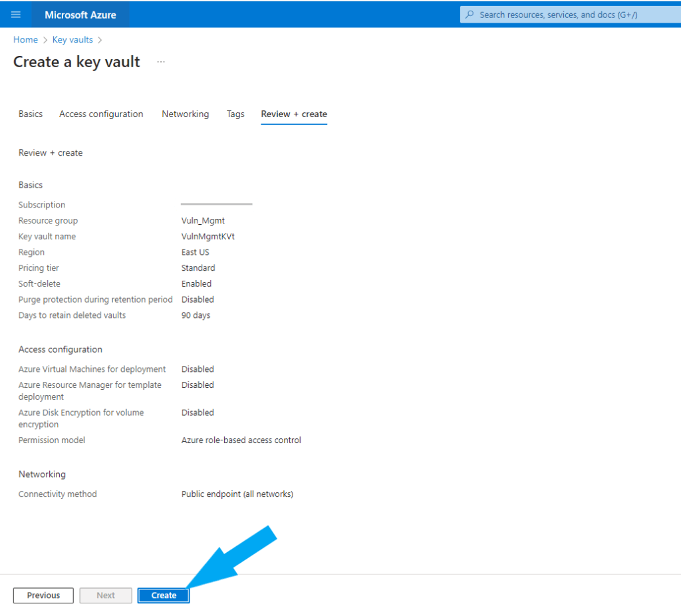Click the Pricing tier value Standard
Image resolution: width=681 pixels, height=616 pixels.
198,267
